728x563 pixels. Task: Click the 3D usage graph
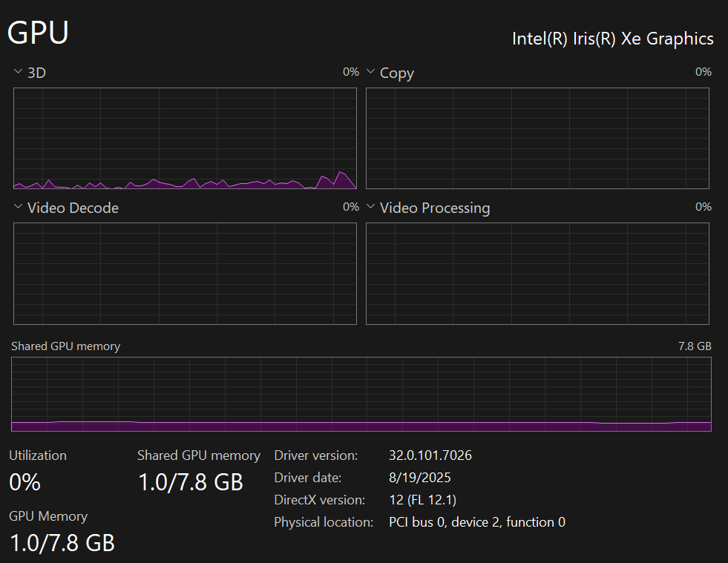185,138
